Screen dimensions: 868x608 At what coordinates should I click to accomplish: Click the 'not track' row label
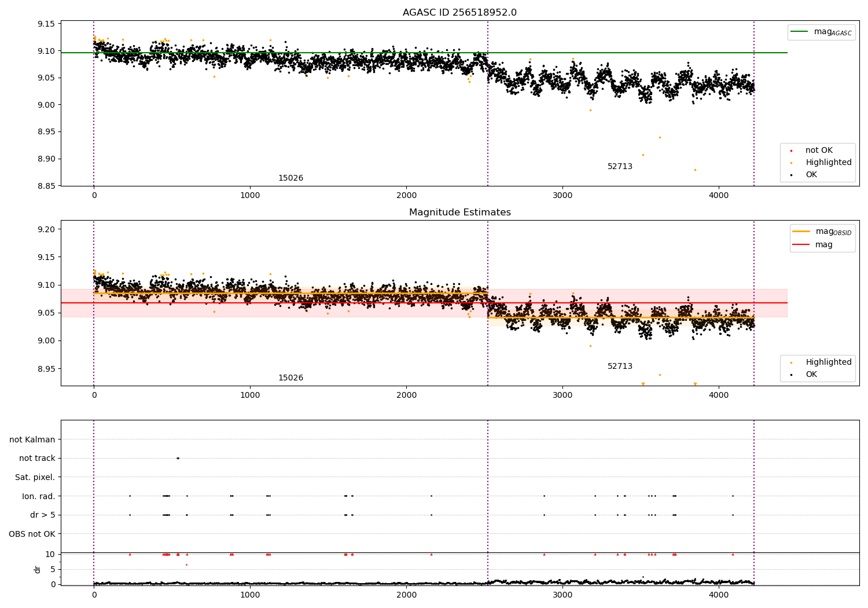37,459
